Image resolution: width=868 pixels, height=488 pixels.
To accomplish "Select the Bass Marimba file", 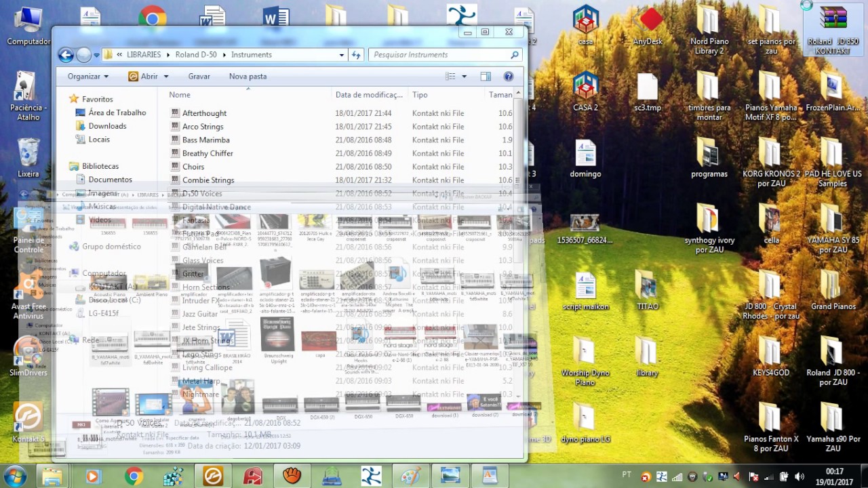I will click(x=205, y=140).
